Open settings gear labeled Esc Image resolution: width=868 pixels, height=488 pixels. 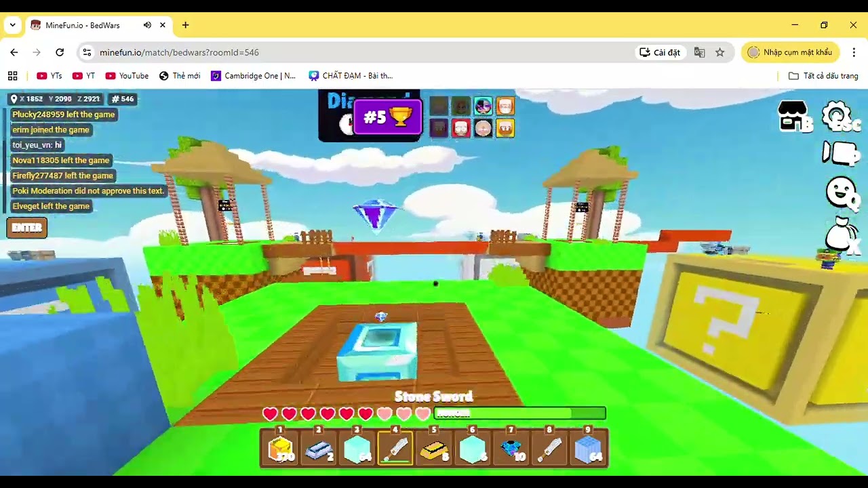(841, 116)
